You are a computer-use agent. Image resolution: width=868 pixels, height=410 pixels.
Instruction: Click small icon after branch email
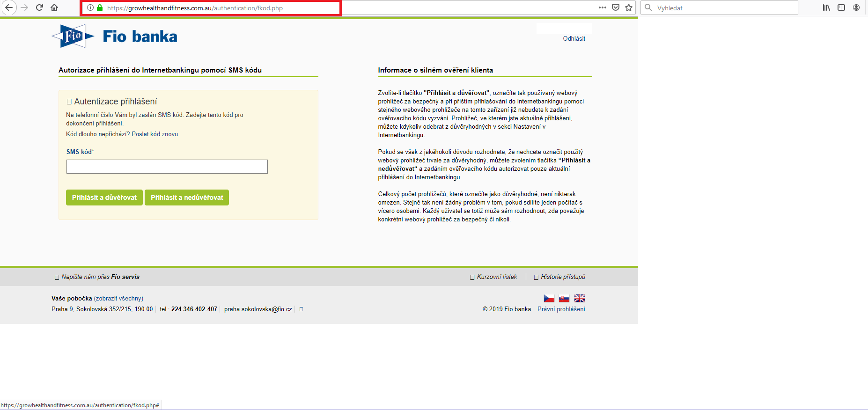pyautogui.click(x=301, y=309)
